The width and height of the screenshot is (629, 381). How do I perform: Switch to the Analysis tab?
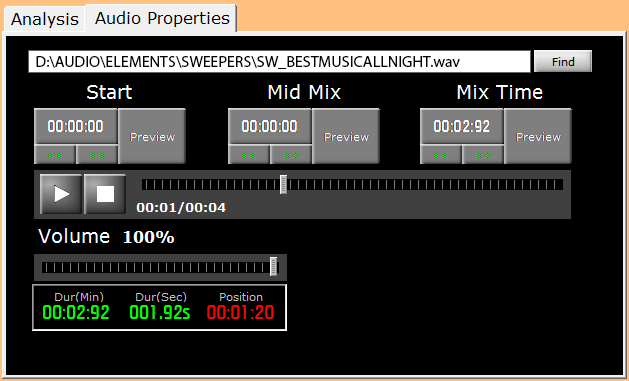[x=45, y=19]
